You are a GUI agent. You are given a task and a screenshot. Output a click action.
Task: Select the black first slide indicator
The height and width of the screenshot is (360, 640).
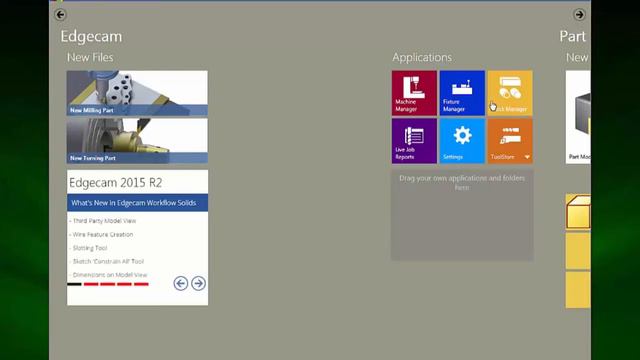click(x=74, y=284)
